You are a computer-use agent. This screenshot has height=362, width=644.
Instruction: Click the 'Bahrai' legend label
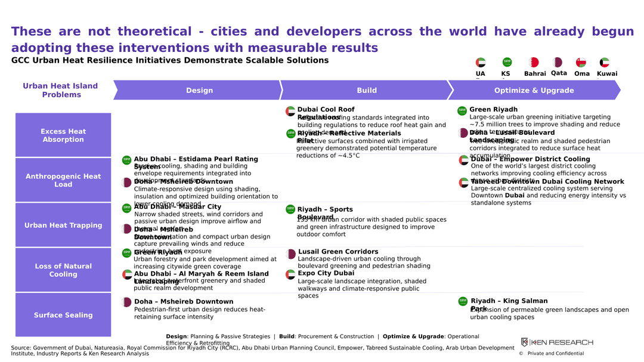535,73
